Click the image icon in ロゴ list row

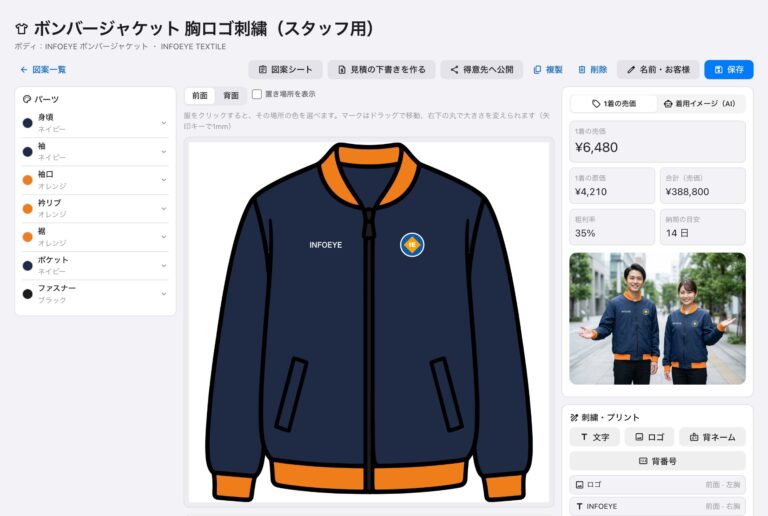[579, 485]
